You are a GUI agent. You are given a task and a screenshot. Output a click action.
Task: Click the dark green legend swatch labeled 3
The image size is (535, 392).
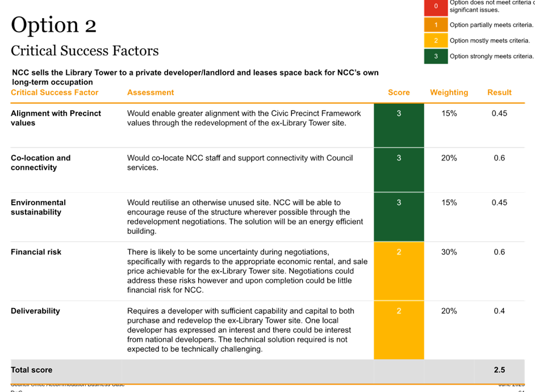tap(436, 56)
